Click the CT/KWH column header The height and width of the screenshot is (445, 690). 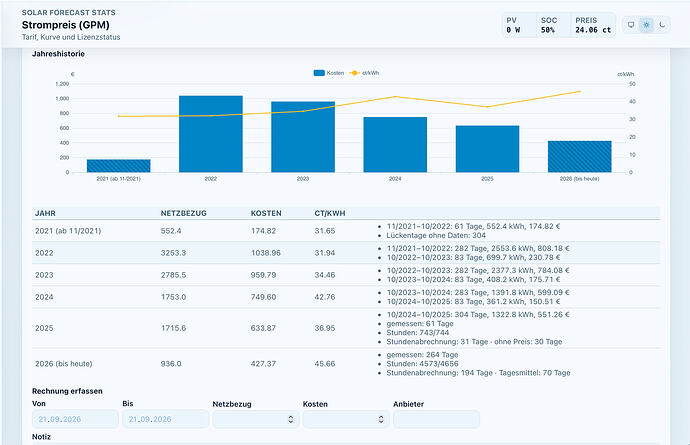pyautogui.click(x=330, y=213)
